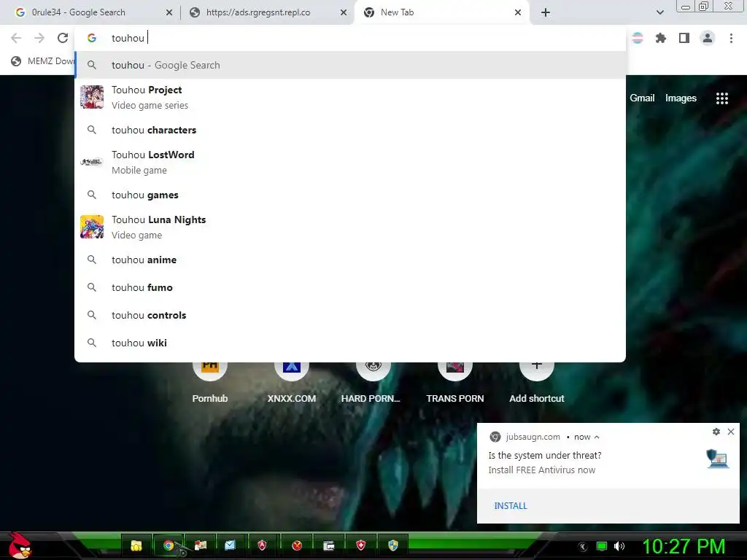The image size is (747, 560).
Task: Close the ads.rgregsnt.repl.co tab
Action: [x=344, y=12]
